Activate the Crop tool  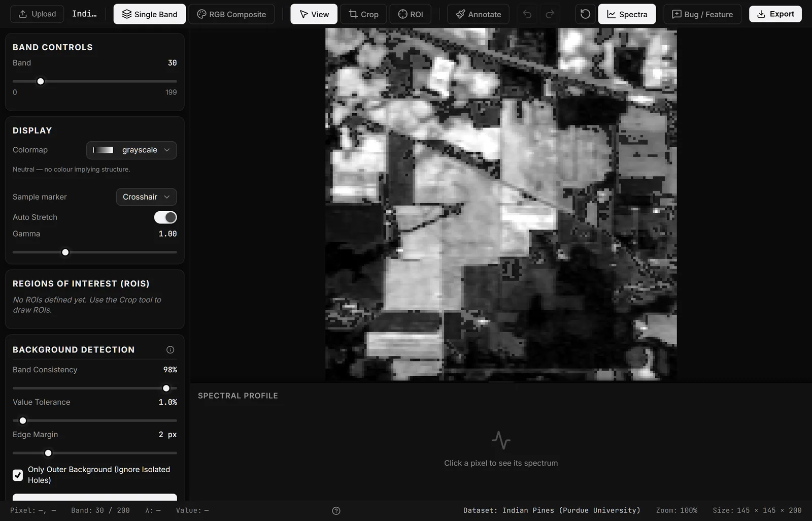pyautogui.click(x=363, y=14)
